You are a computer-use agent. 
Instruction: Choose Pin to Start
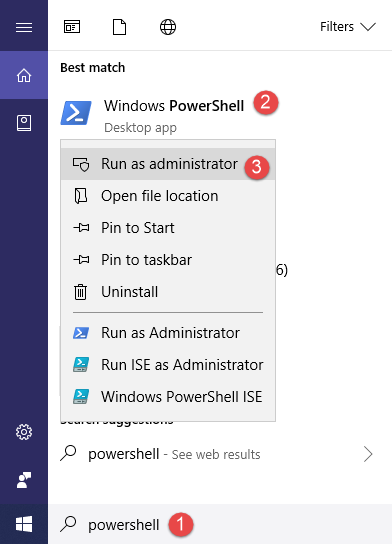(168, 228)
